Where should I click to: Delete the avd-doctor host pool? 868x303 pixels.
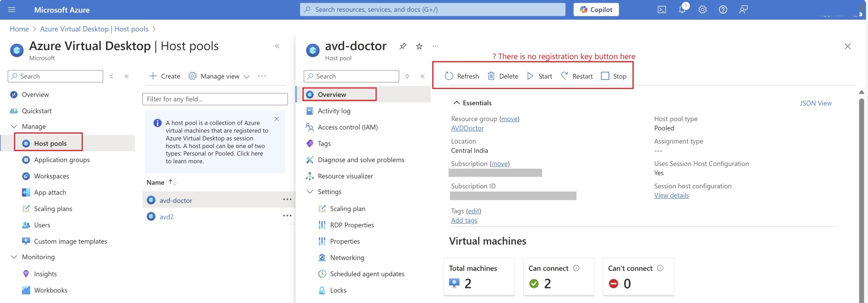[x=503, y=76]
